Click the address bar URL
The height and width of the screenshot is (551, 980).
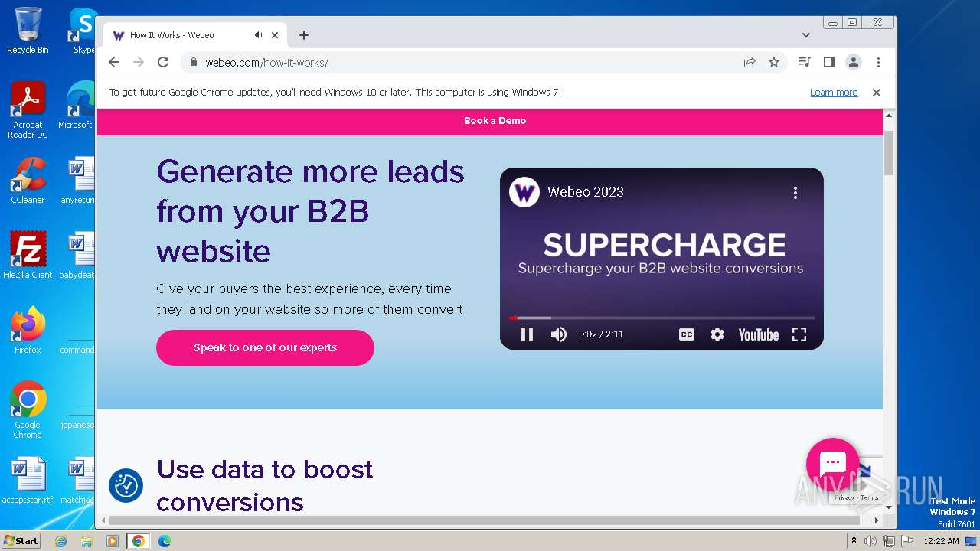266,63
